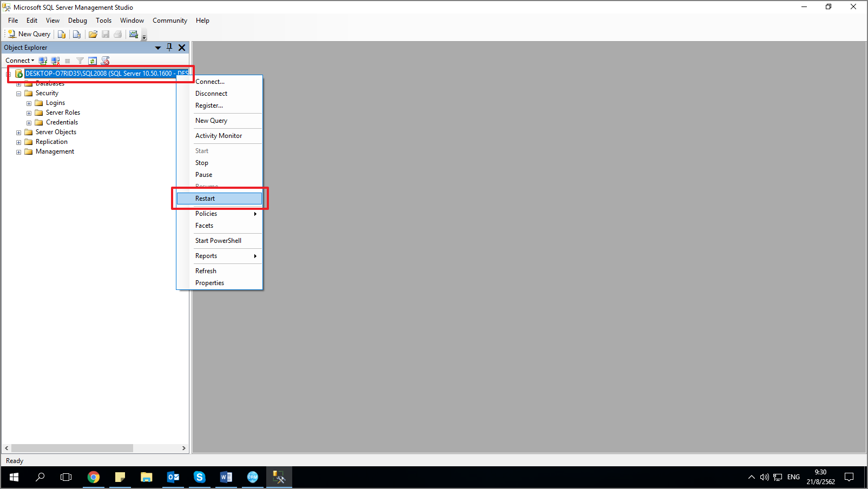Choose Pause from the context menu
Viewport: 868px width, 489px height.
220,175
